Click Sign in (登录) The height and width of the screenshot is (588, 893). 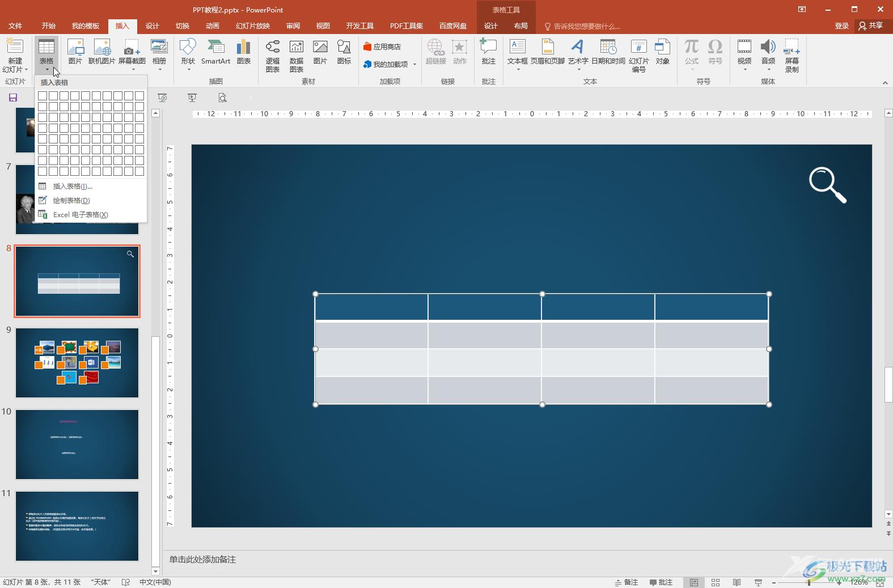842,26
